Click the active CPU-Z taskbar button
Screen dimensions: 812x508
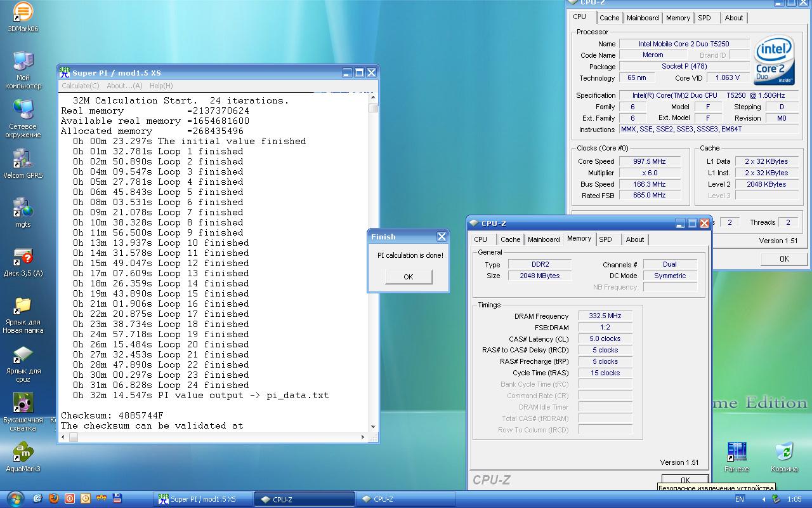click(x=304, y=499)
